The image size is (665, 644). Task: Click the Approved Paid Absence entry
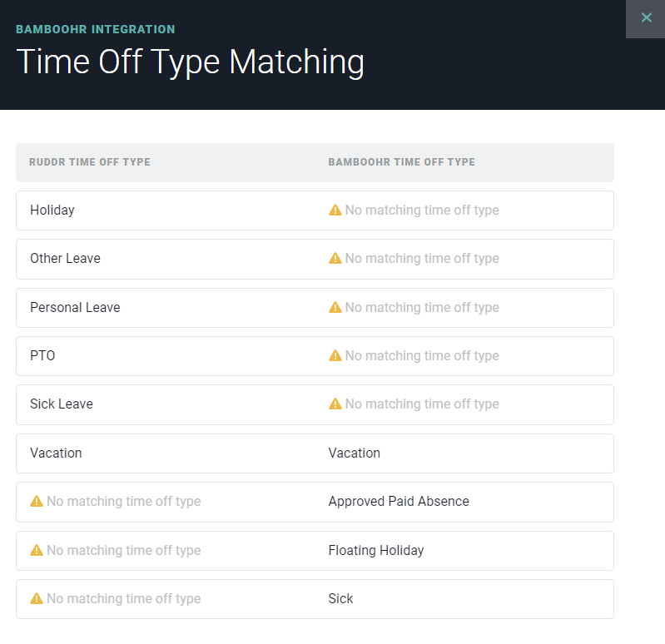(x=399, y=502)
